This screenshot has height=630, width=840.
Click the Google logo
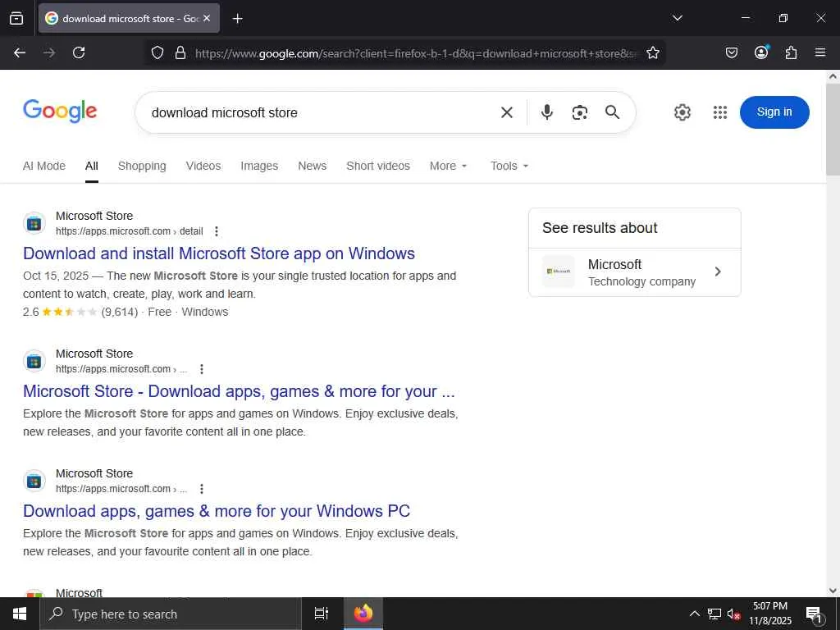click(x=60, y=111)
